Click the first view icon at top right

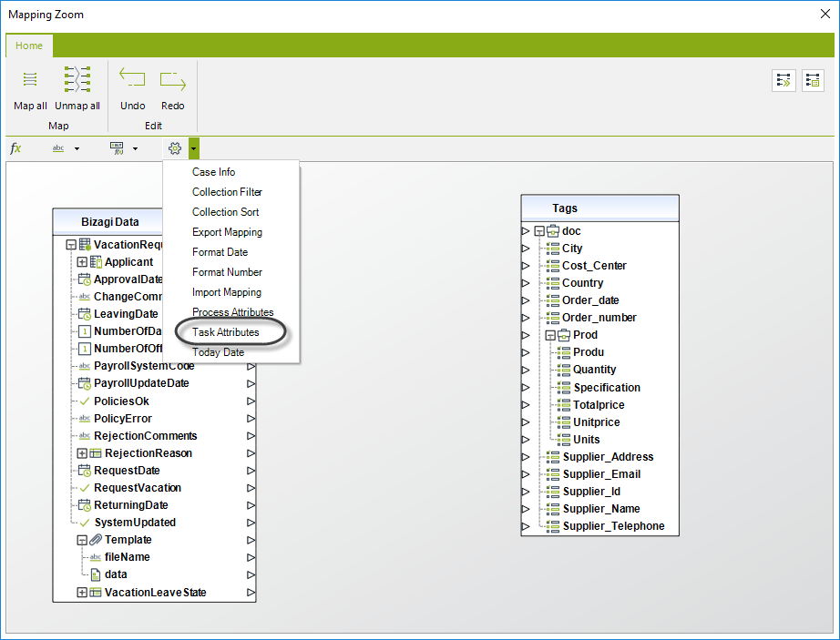[784, 81]
